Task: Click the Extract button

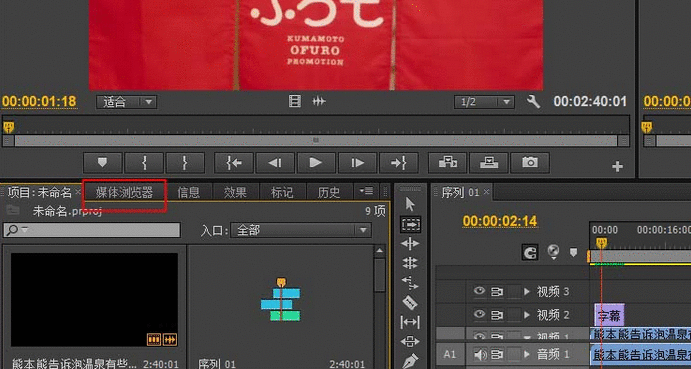Action: pos(489,163)
